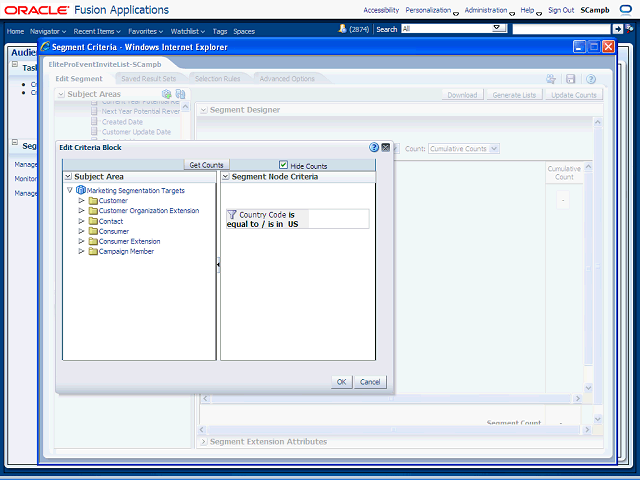Collapse the Segment Designer section
The image size is (640, 480).
[203, 110]
